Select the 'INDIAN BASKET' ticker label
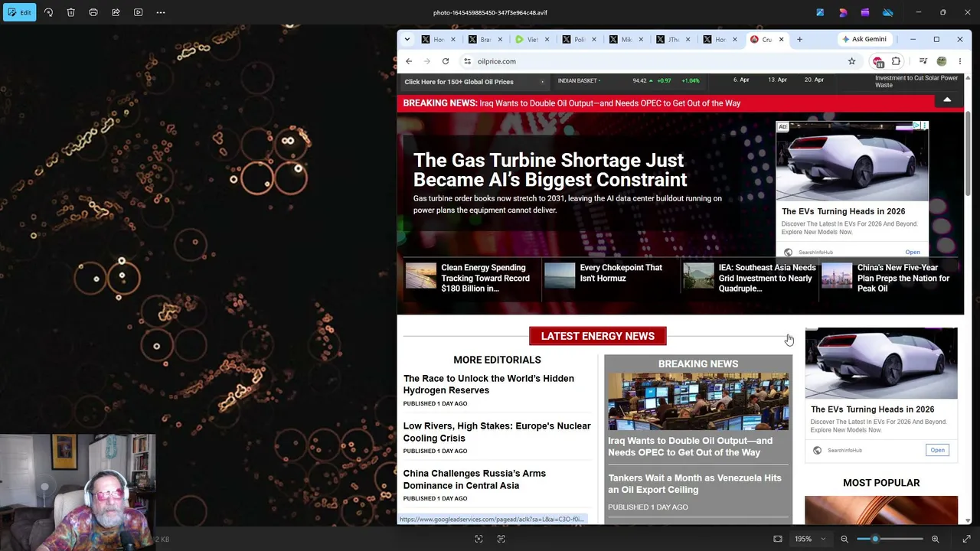This screenshot has width=980, height=551. click(x=577, y=81)
